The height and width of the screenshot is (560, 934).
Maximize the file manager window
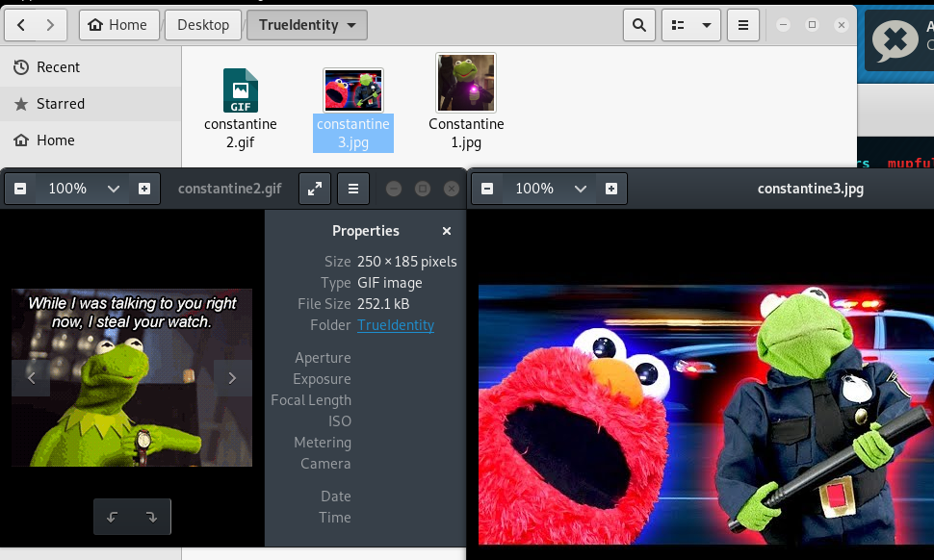pos(812,25)
